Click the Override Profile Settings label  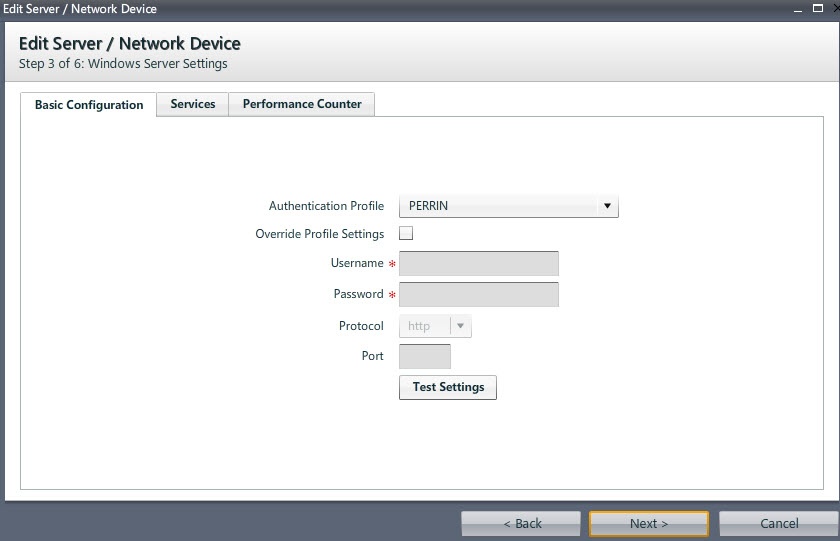[x=320, y=234]
